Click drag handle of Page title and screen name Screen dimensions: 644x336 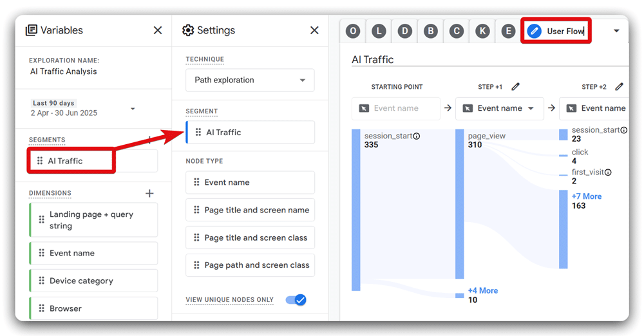196,210
